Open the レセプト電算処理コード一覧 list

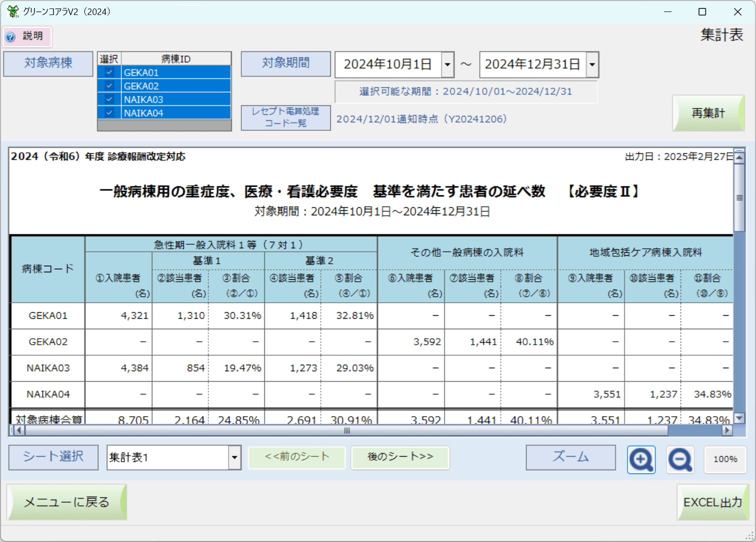[x=285, y=117]
